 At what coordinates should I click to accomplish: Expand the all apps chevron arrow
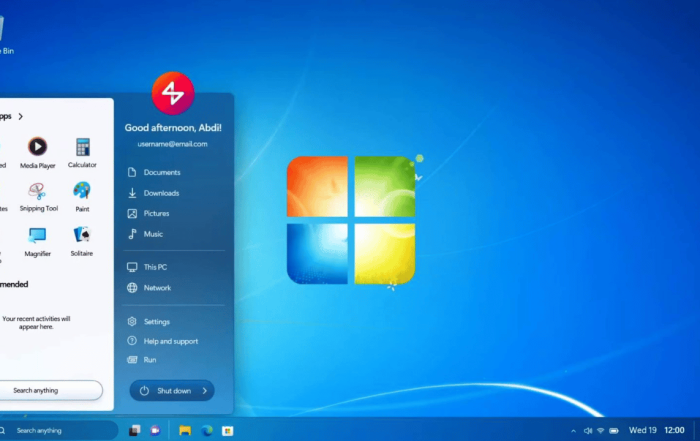(x=20, y=116)
